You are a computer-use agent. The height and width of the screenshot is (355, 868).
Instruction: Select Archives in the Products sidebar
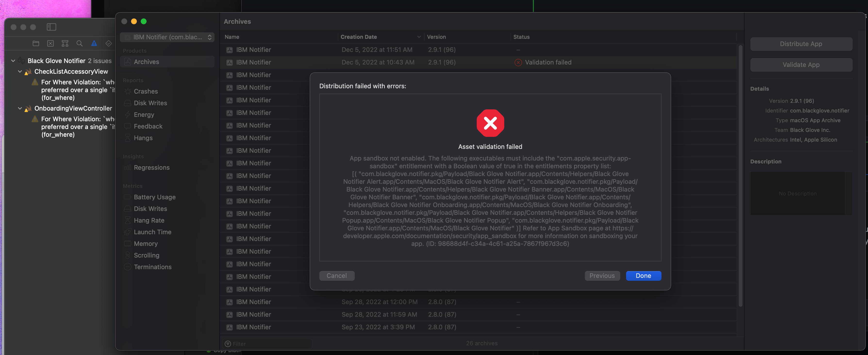click(167, 62)
